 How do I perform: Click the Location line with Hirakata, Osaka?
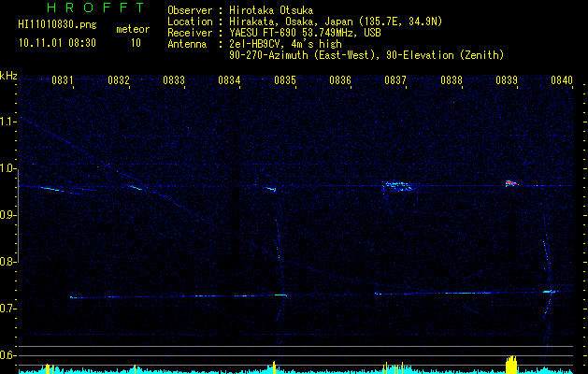305,22
